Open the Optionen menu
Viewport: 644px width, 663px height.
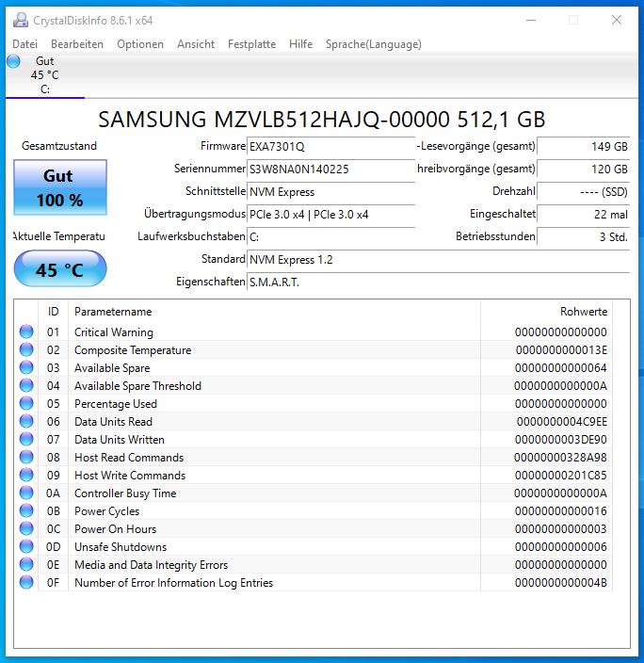[x=140, y=44]
